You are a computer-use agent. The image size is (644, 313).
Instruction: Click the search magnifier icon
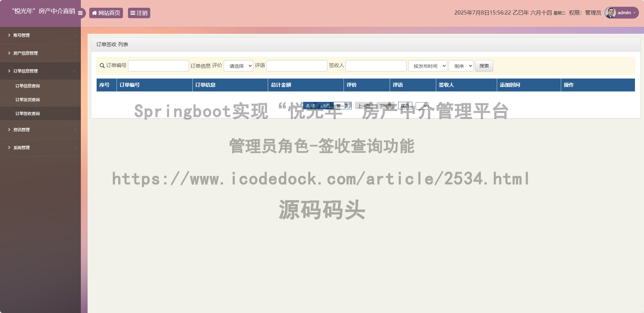102,65
